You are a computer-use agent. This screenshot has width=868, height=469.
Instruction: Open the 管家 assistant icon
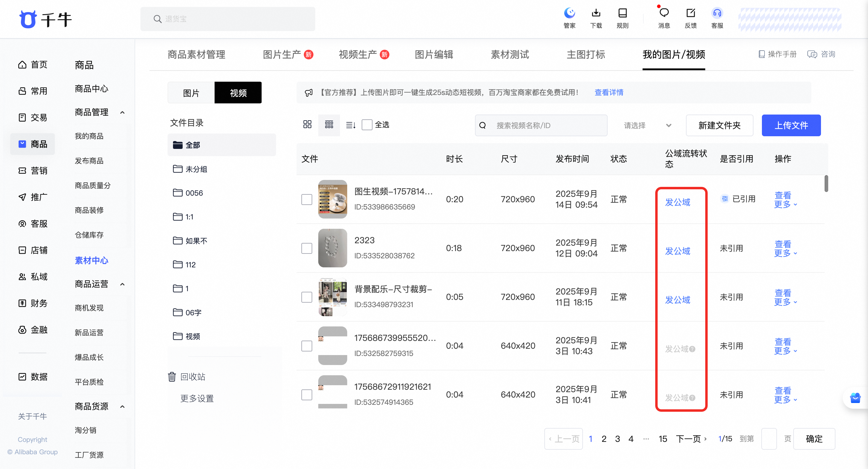(569, 18)
